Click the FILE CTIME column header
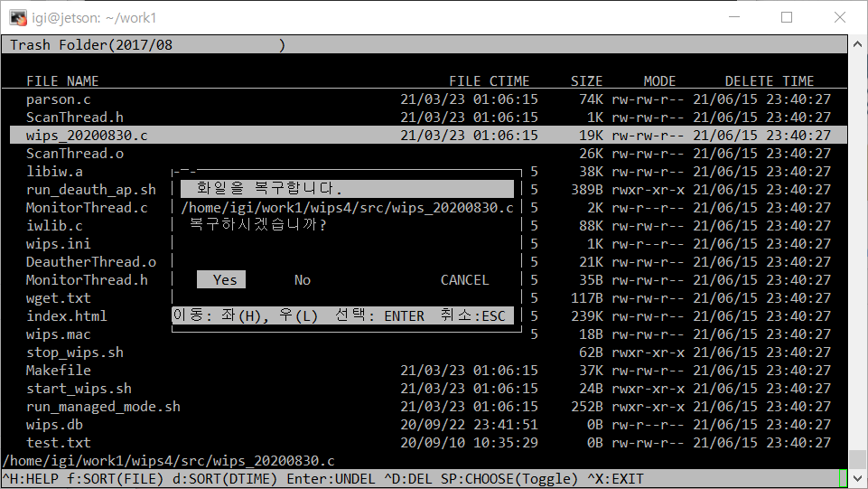 [x=490, y=81]
